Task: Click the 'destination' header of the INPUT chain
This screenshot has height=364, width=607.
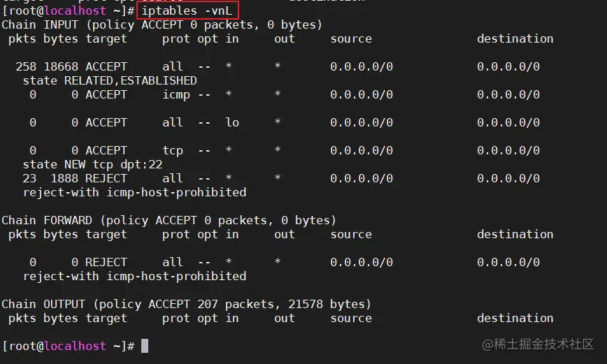Action: [515, 38]
